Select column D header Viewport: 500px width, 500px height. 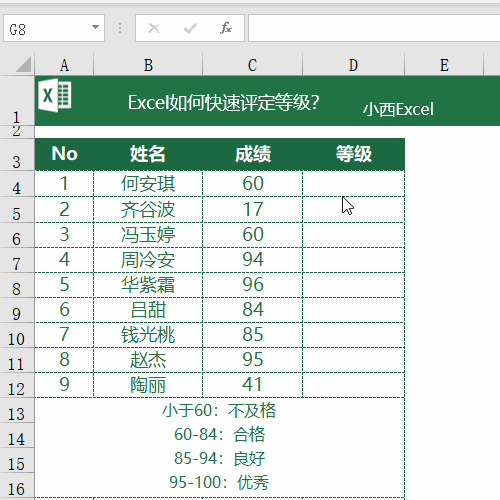coord(354,65)
